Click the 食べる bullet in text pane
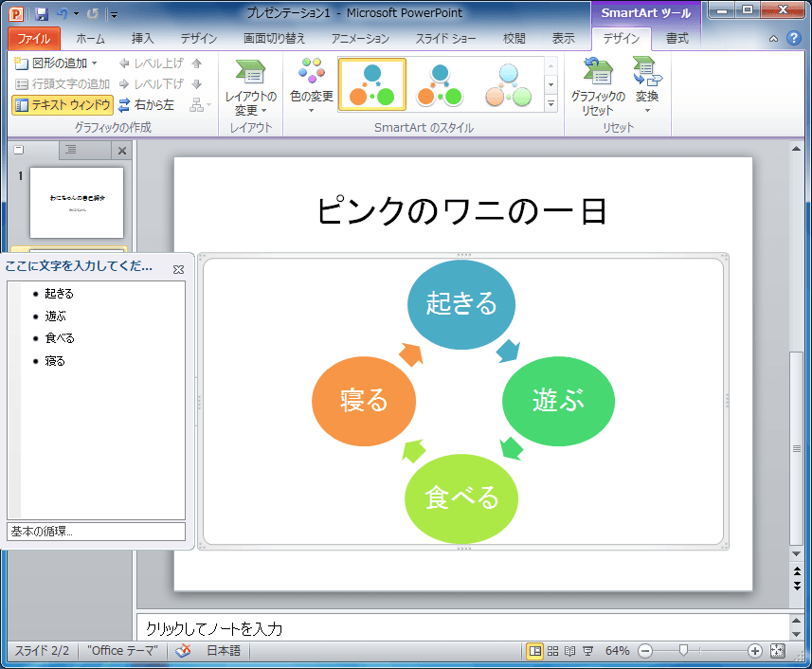The image size is (812, 669). 60,338
